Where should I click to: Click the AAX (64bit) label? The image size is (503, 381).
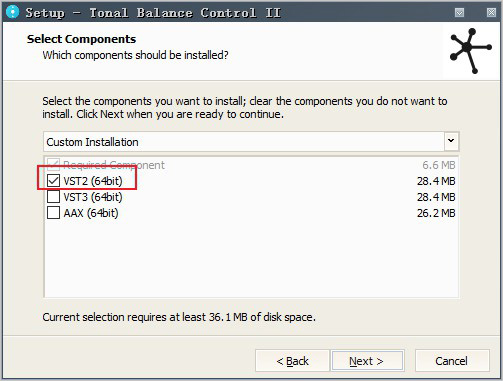tap(91, 213)
